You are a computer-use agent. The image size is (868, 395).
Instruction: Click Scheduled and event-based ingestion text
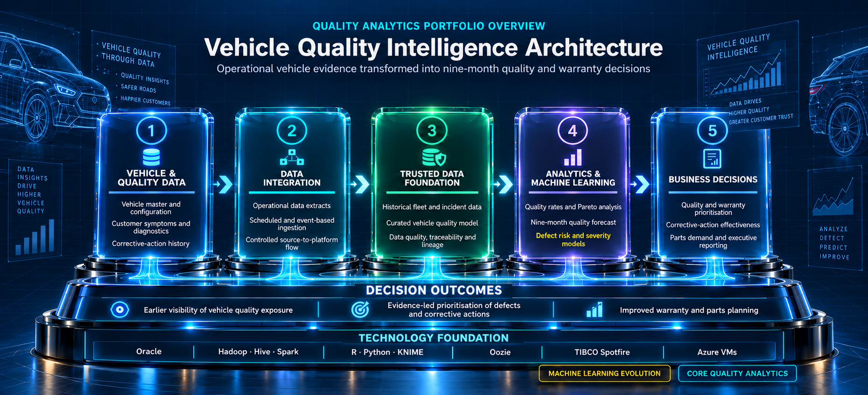(292, 224)
